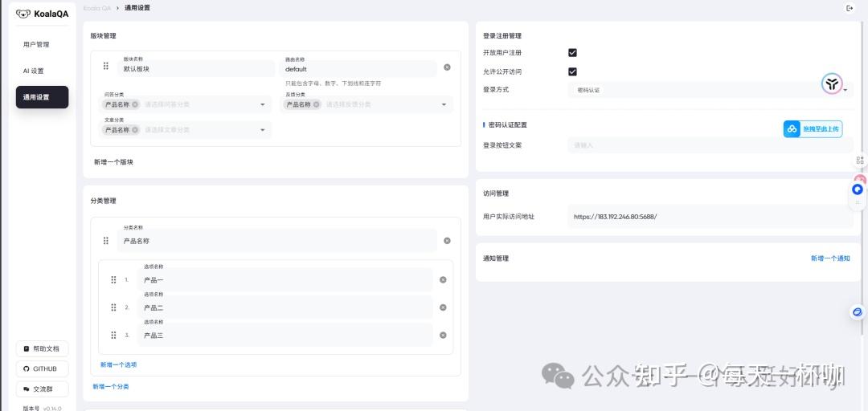This screenshot has height=411, width=868.
Task: Open the 问答分类 dropdown arrow
Action: tap(262, 104)
